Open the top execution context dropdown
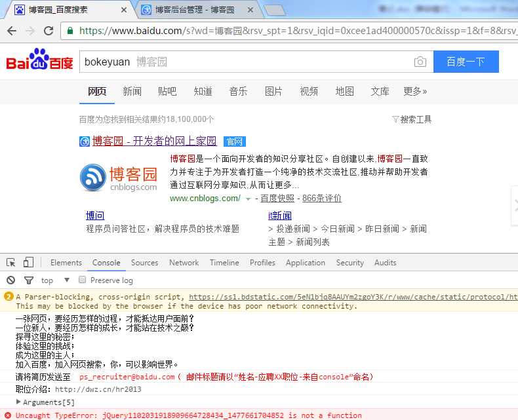Image resolution: width=518 pixels, height=420 pixels. click(x=55, y=280)
